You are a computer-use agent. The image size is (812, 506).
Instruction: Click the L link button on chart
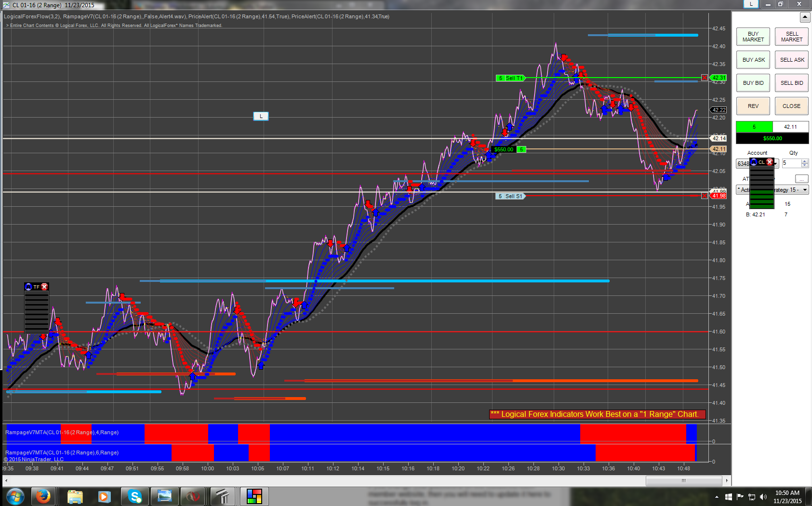click(261, 116)
